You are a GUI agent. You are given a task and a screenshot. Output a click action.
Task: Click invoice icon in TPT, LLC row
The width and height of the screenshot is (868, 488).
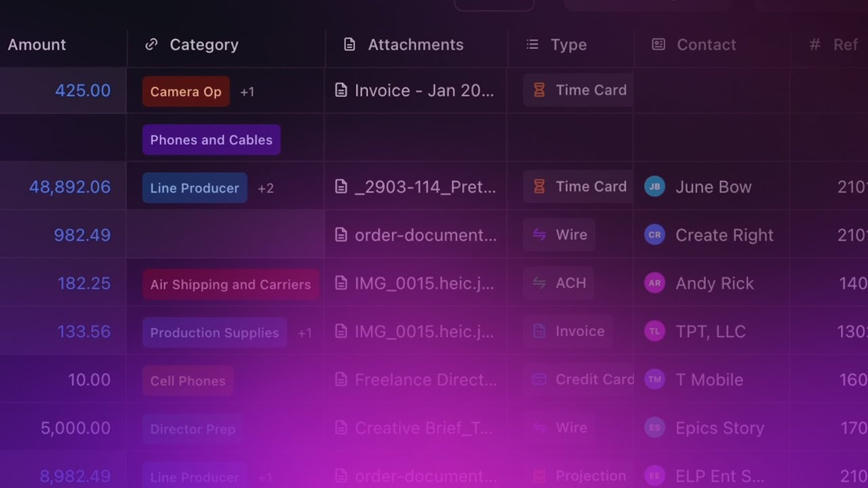(539, 331)
